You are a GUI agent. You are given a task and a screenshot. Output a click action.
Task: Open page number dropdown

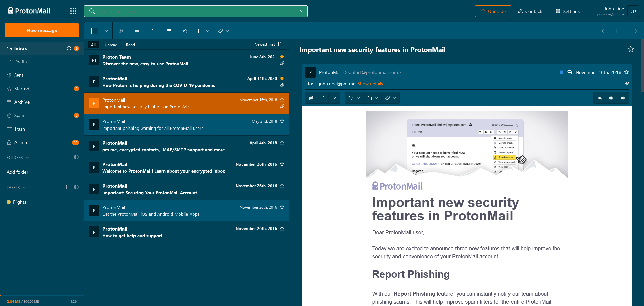tap(619, 31)
